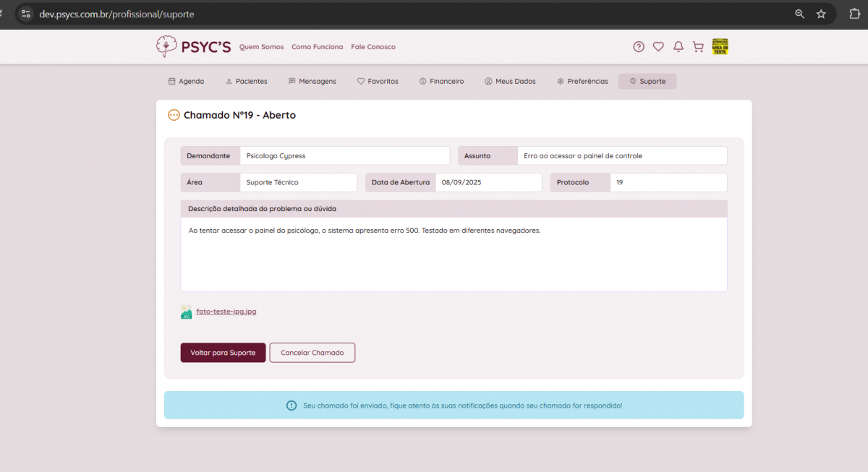Screen dimensions: 868x472
Task: Open the Agenda tab
Action: click(x=186, y=82)
